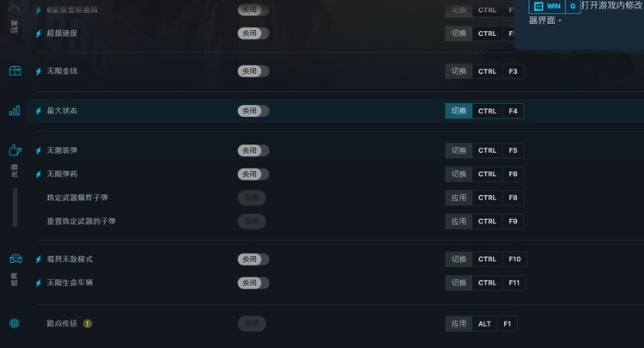Toggle the 载具无敌模式 switch

click(253, 259)
